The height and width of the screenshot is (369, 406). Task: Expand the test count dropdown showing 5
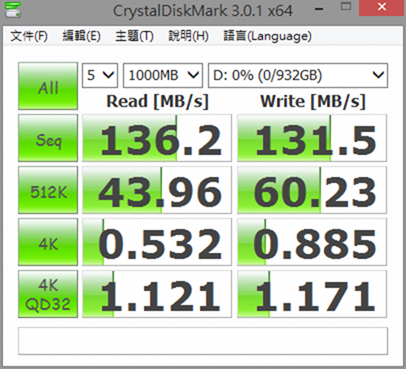click(100, 75)
